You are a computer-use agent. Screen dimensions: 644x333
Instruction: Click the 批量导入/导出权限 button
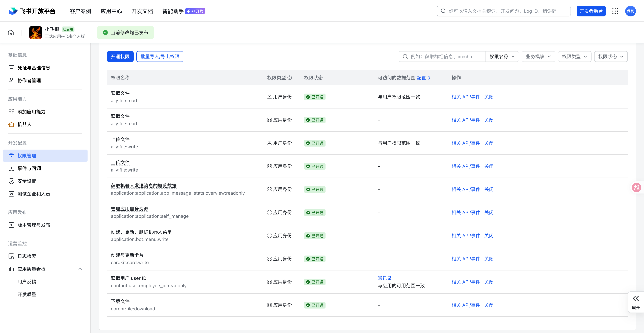click(x=160, y=57)
